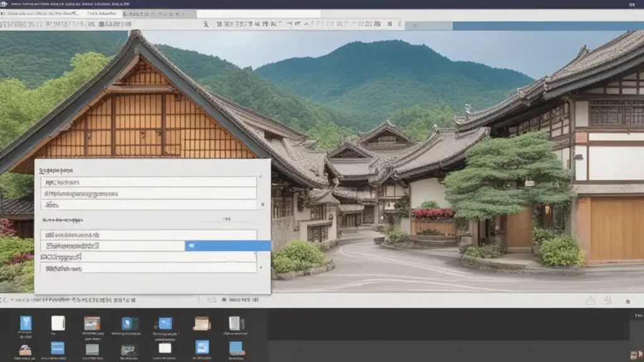Viewport: 644px width, 362px height.
Task: Click the blue striped list icon in bottom row
Action: coord(58,348)
